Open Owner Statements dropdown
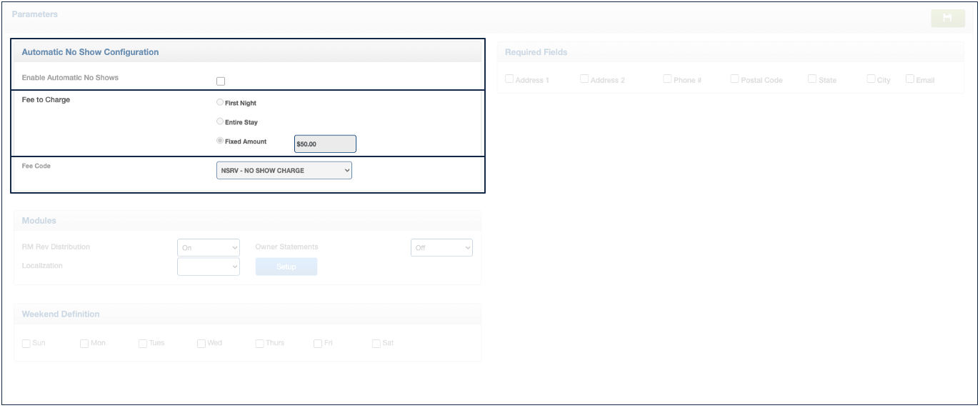 tap(441, 248)
